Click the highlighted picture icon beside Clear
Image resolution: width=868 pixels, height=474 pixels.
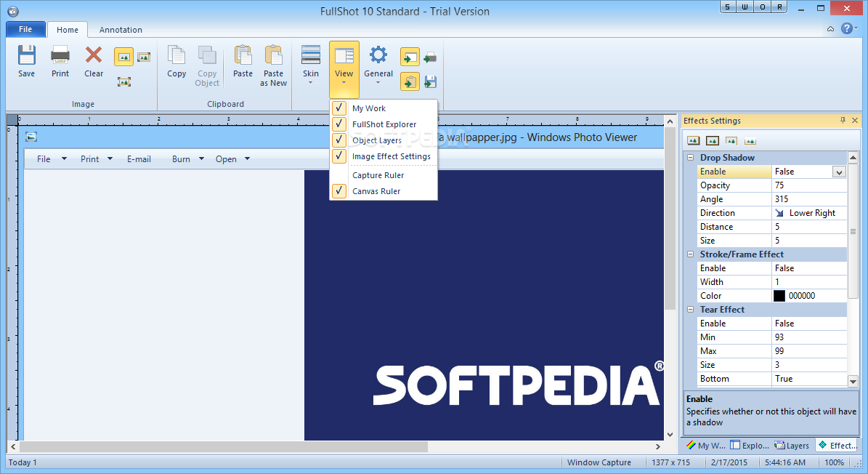pyautogui.click(x=124, y=57)
